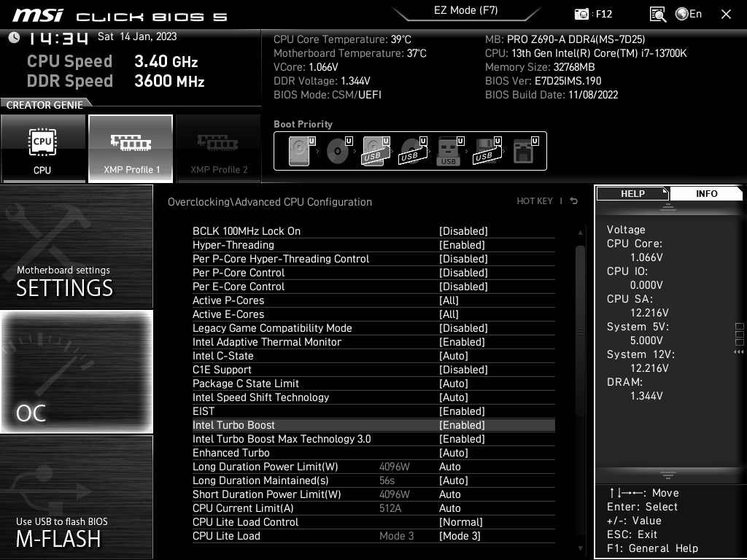Click the CREATOR GENIE label tab

(x=44, y=105)
